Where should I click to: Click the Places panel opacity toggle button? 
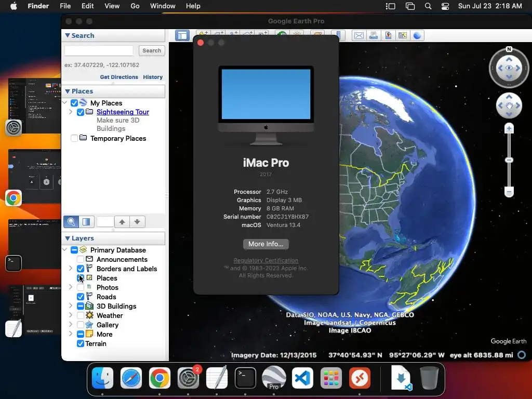tap(87, 222)
